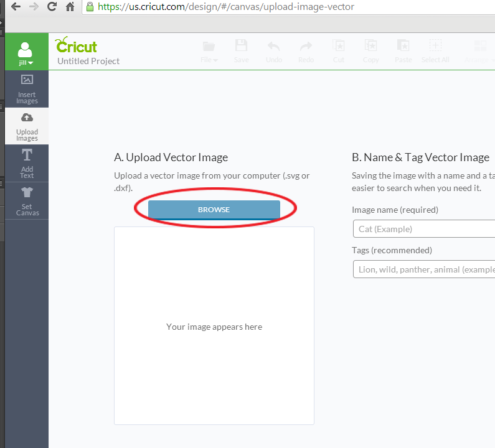The image size is (495, 448).
Task: Click into the Image name field
Action: click(423, 229)
